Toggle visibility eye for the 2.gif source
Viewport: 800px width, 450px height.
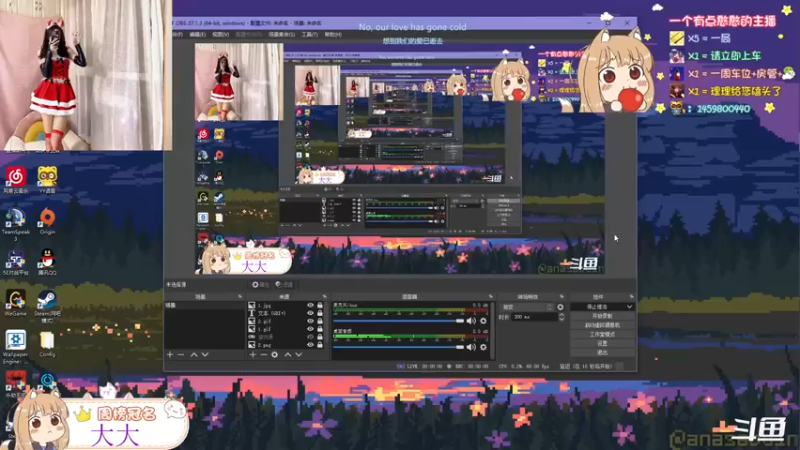(x=310, y=321)
